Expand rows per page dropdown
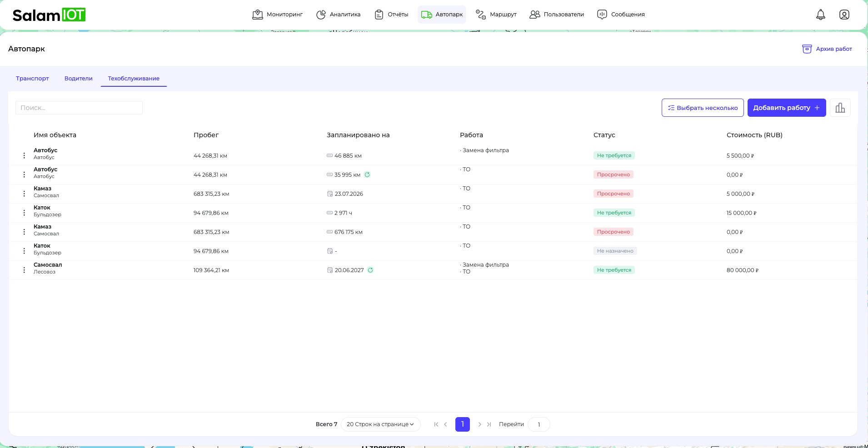 (x=380, y=424)
